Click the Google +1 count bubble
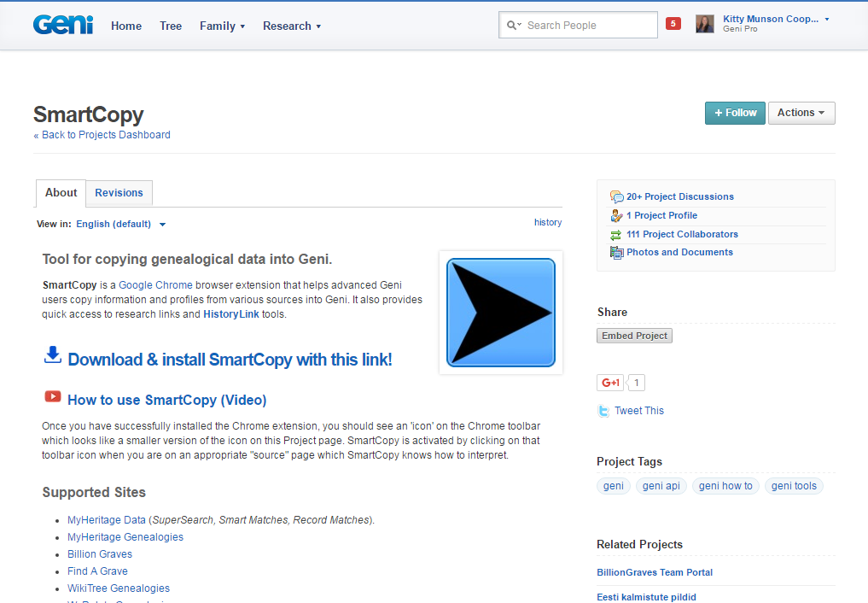Screen dimensions: 868x603 [x=637, y=383]
